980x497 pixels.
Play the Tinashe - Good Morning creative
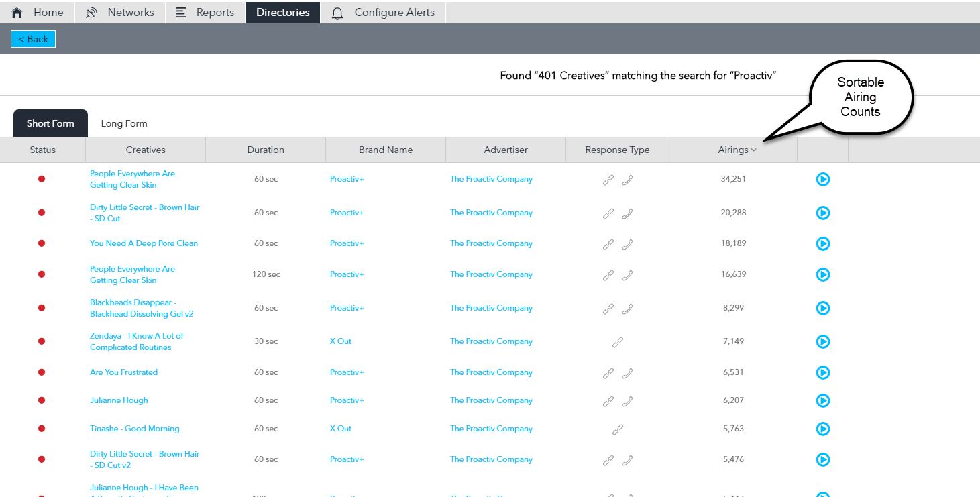point(823,429)
